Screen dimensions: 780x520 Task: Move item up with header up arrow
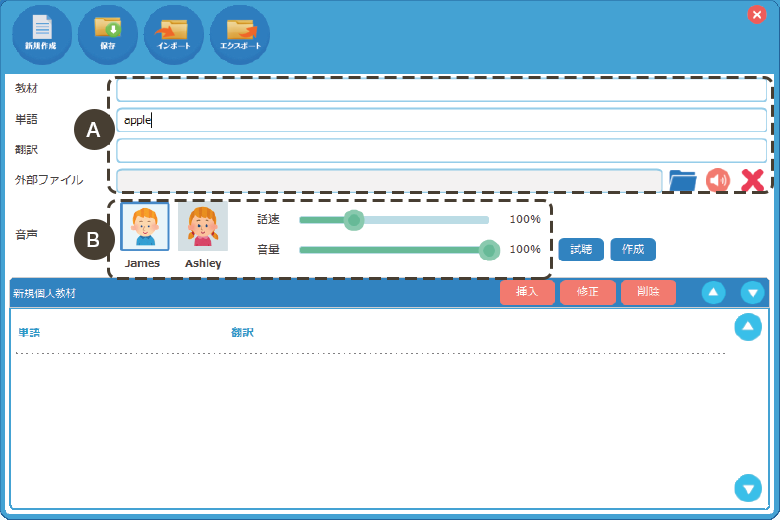point(713,292)
